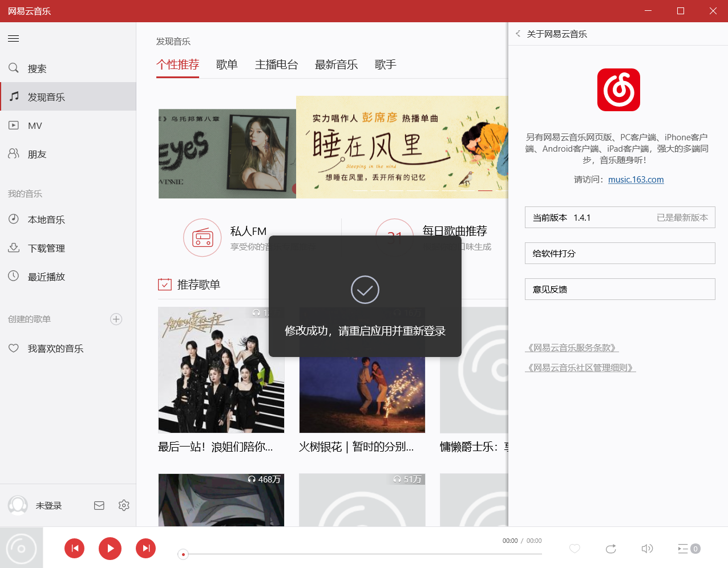Click 给软件打分 button

coord(620,253)
